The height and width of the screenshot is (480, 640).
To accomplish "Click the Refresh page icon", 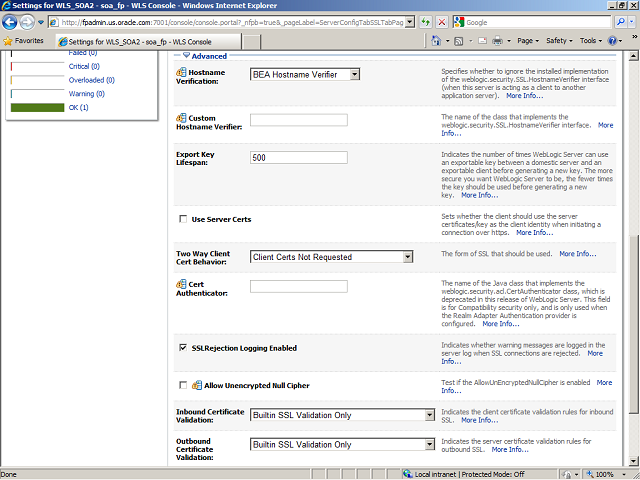I will coord(425,21).
